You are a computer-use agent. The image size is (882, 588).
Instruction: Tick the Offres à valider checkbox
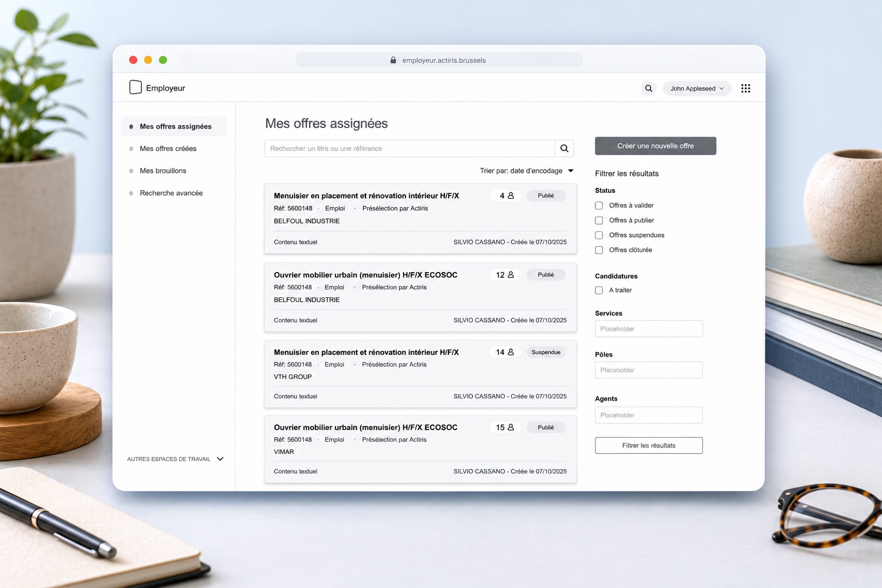(599, 206)
